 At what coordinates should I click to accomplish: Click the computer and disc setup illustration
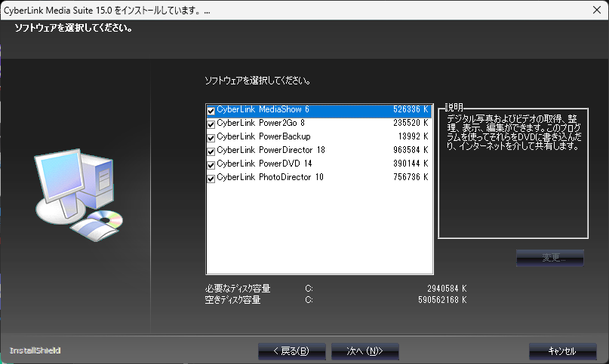point(78,195)
